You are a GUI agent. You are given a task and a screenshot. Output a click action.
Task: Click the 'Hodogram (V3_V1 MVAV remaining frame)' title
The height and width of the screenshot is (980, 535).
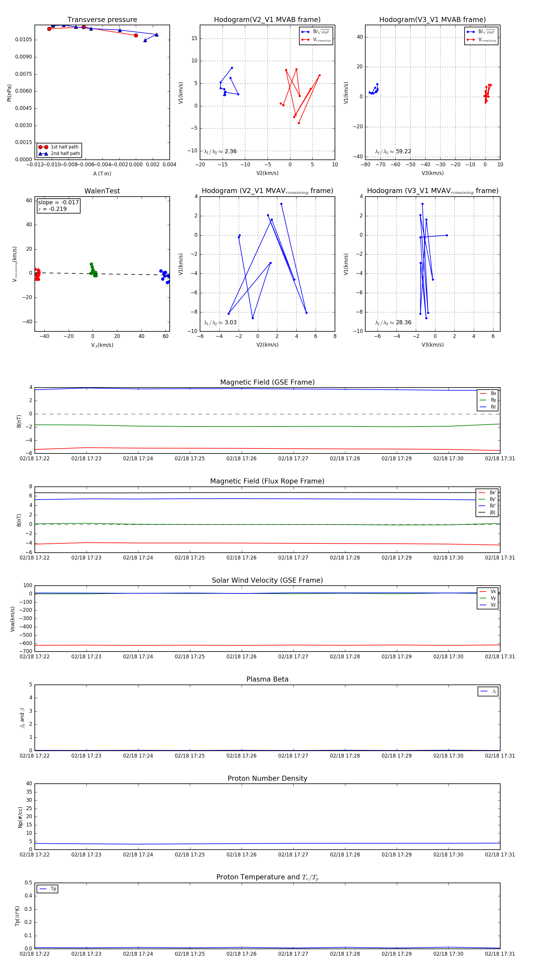tap(432, 191)
